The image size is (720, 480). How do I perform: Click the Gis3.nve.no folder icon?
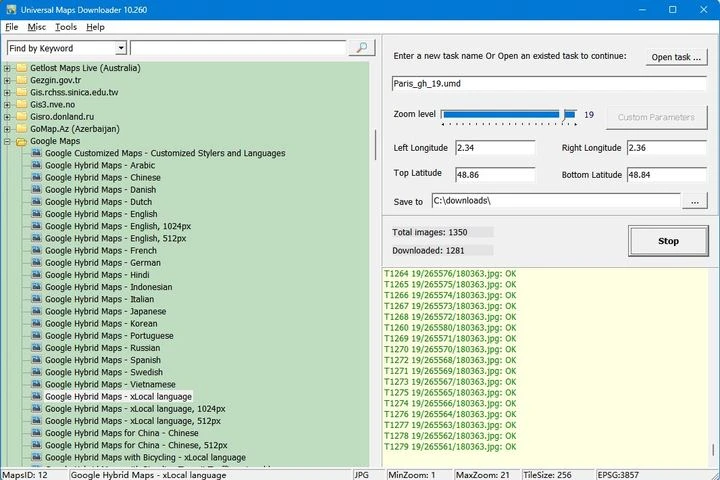[22, 105]
